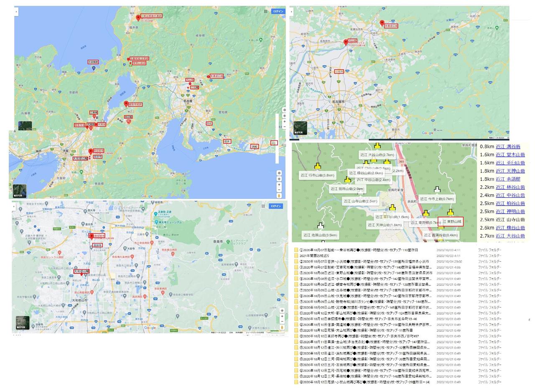Open the 近江 堂木山砦 link

pyautogui.click(x=510, y=155)
